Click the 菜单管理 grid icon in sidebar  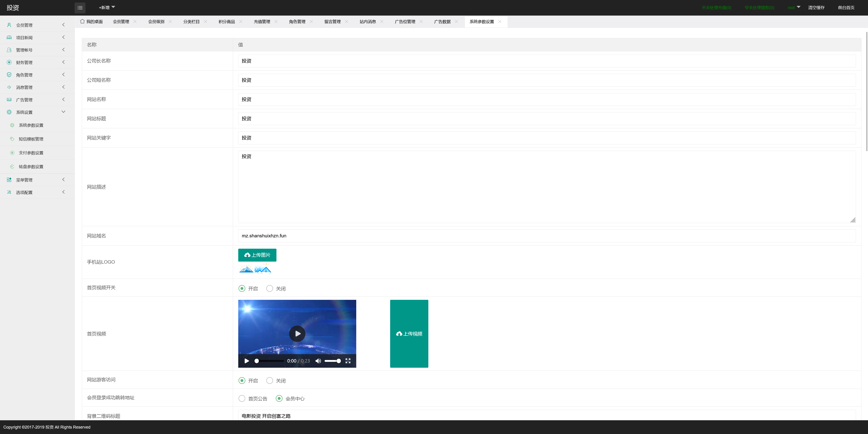9,180
